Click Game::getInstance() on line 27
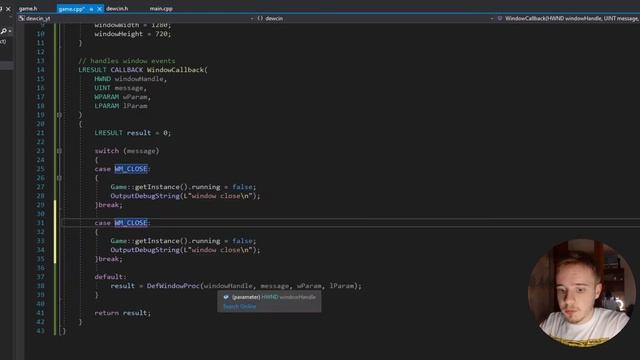Viewport: 640px width, 360px height. (x=149, y=187)
